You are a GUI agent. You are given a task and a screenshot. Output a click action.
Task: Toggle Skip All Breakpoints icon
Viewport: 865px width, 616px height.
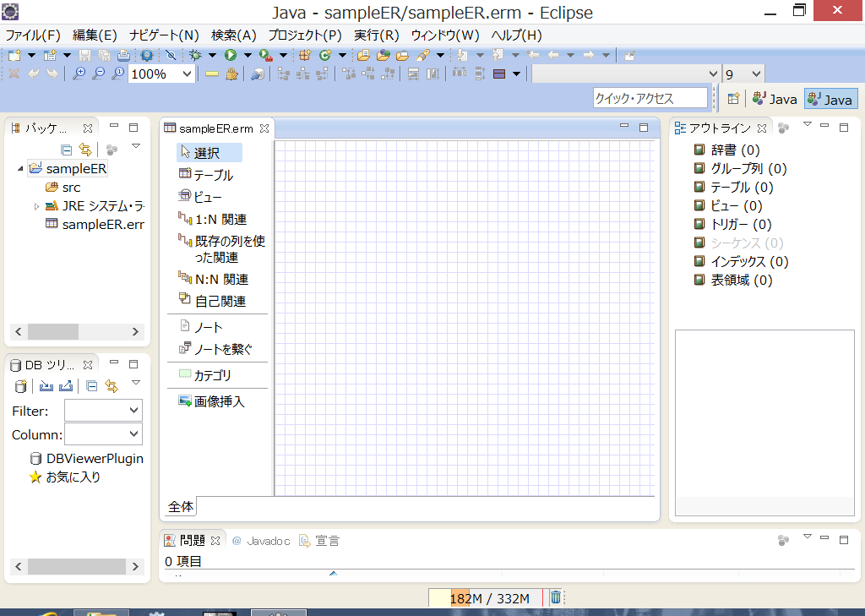(171, 55)
